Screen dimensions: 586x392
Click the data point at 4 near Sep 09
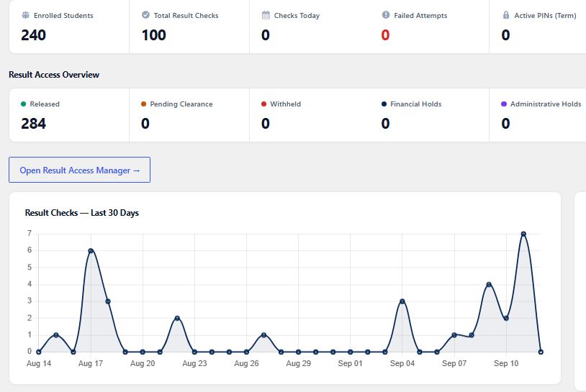click(x=489, y=285)
